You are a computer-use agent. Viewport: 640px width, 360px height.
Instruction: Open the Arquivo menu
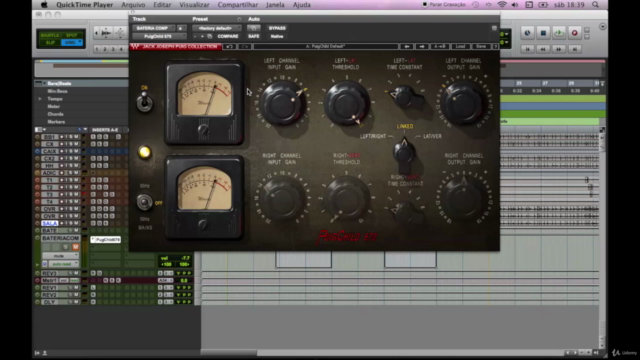(x=133, y=5)
